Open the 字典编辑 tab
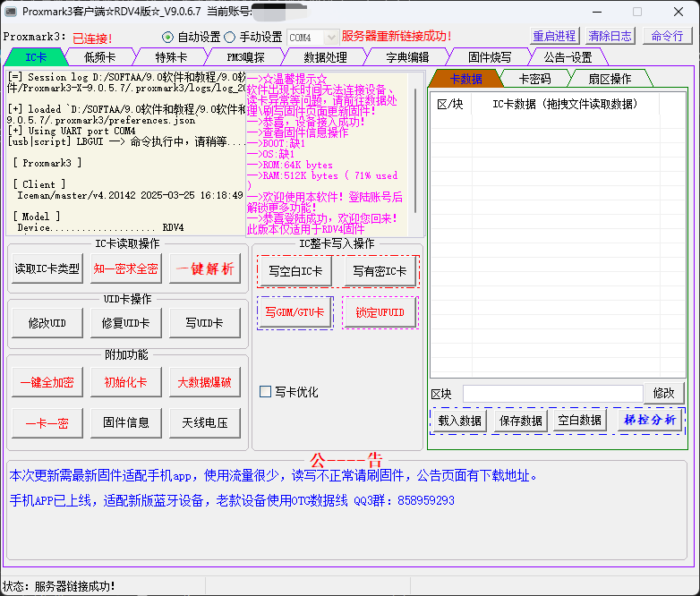The height and width of the screenshot is (596, 700). click(407, 57)
